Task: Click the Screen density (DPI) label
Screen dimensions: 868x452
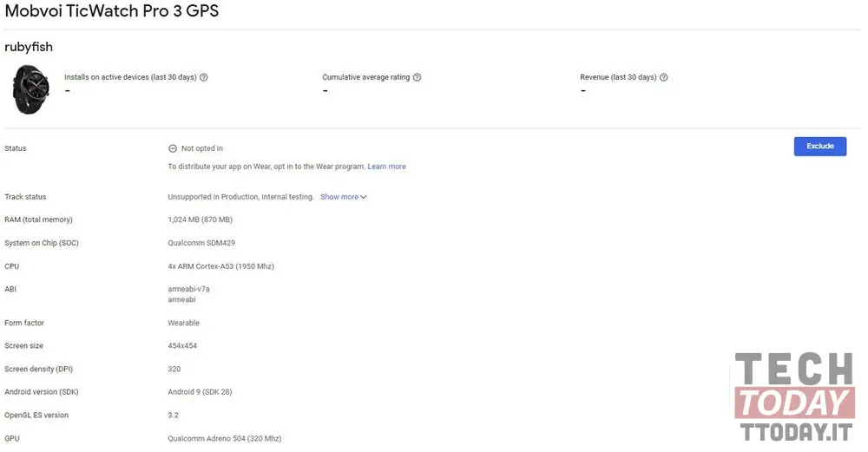Action: tap(39, 369)
